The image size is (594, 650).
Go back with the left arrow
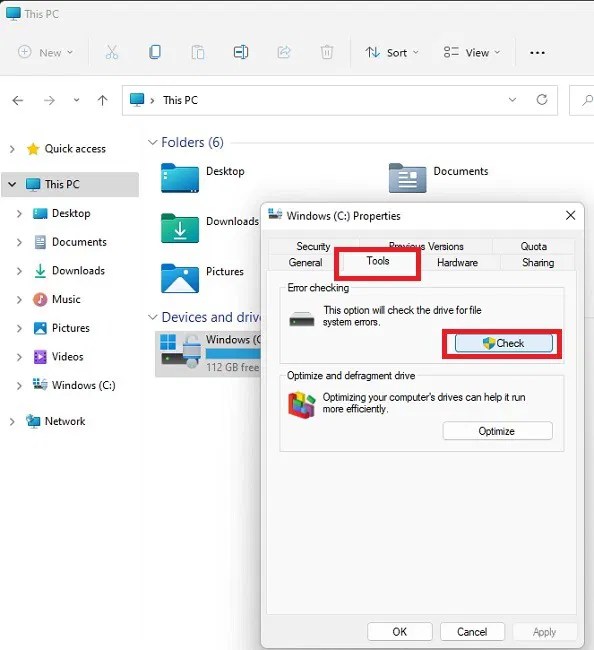click(x=18, y=100)
